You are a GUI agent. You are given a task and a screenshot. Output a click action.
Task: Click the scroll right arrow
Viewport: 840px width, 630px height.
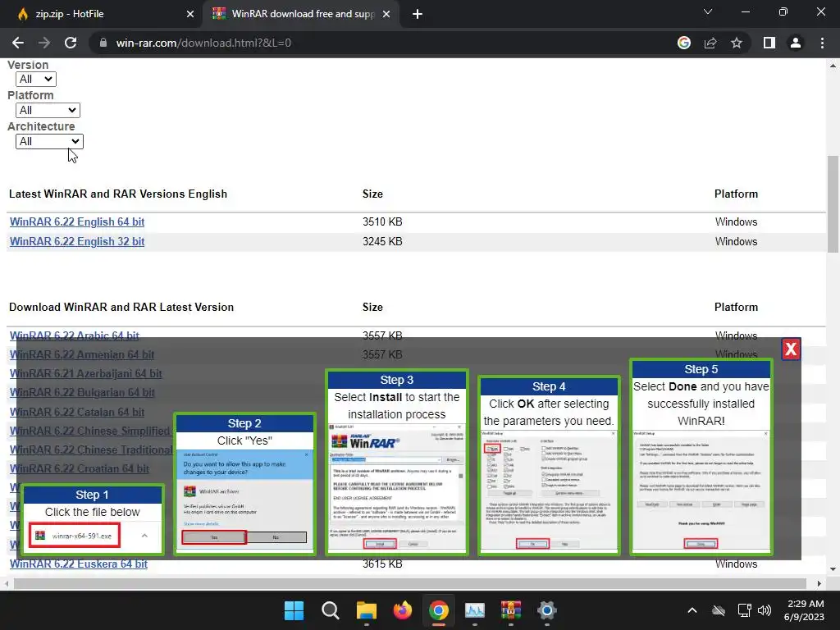(819, 583)
